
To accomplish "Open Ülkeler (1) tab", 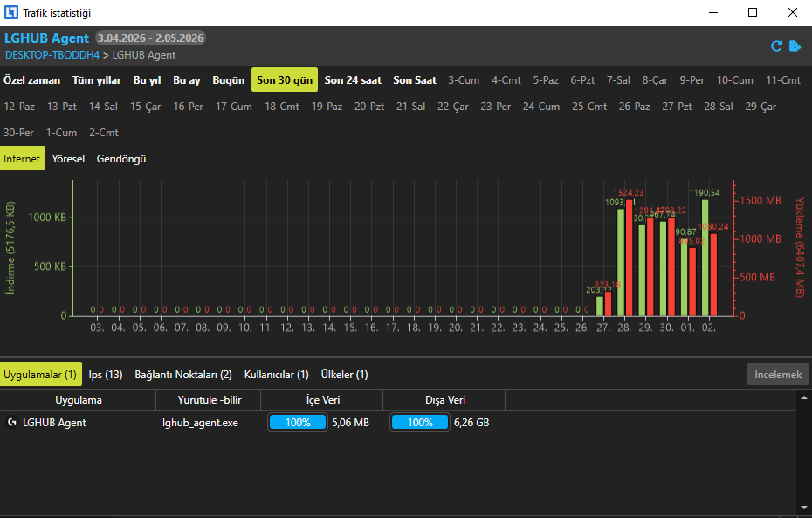I will (x=344, y=374).
